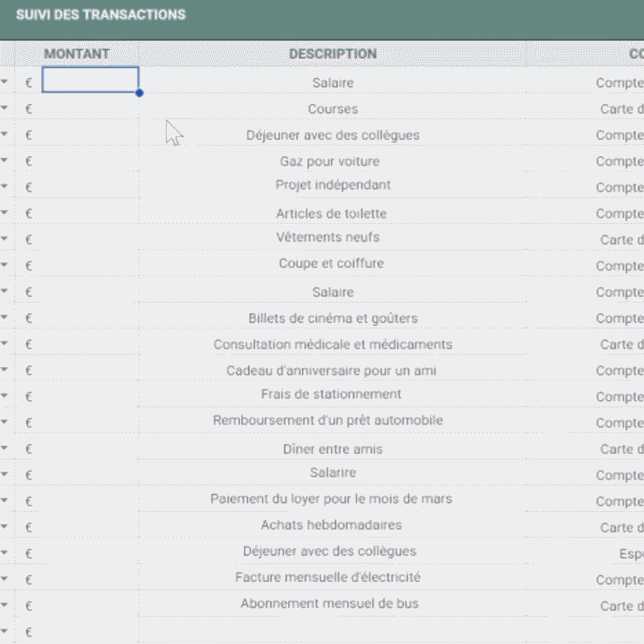Expand the dropdown in Frais de stationnement row
644x644 pixels.
tap(5, 396)
